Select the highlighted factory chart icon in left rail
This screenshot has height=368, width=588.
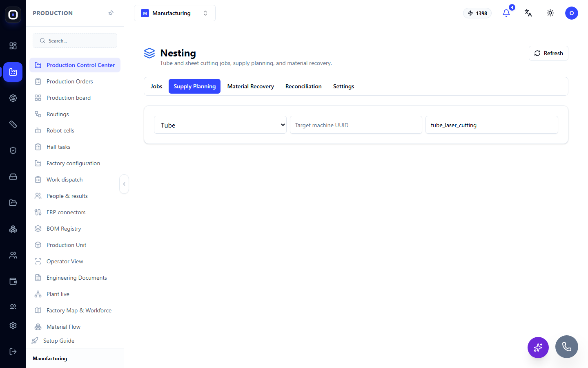[13, 72]
